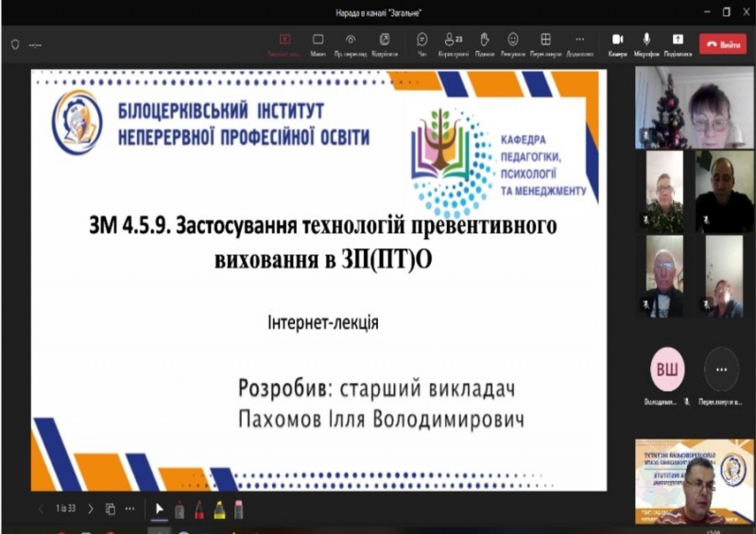Toggle the camera on or off
The image size is (756, 534).
[x=617, y=40]
